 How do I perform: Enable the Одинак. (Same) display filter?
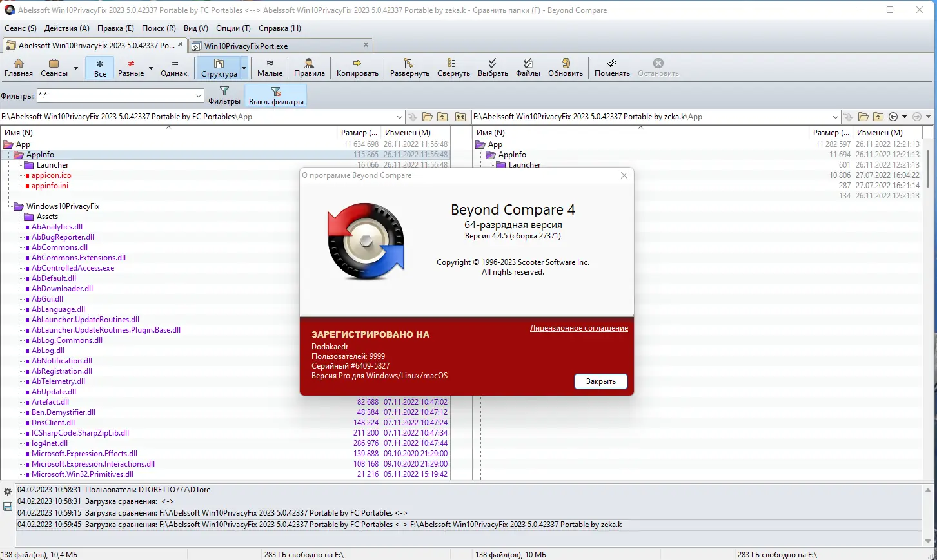[175, 68]
